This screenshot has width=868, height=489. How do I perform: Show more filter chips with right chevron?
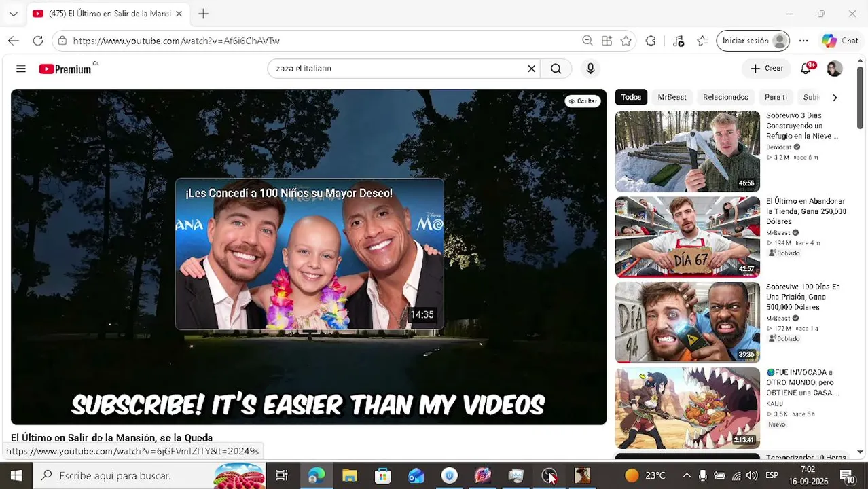coord(835,97)
